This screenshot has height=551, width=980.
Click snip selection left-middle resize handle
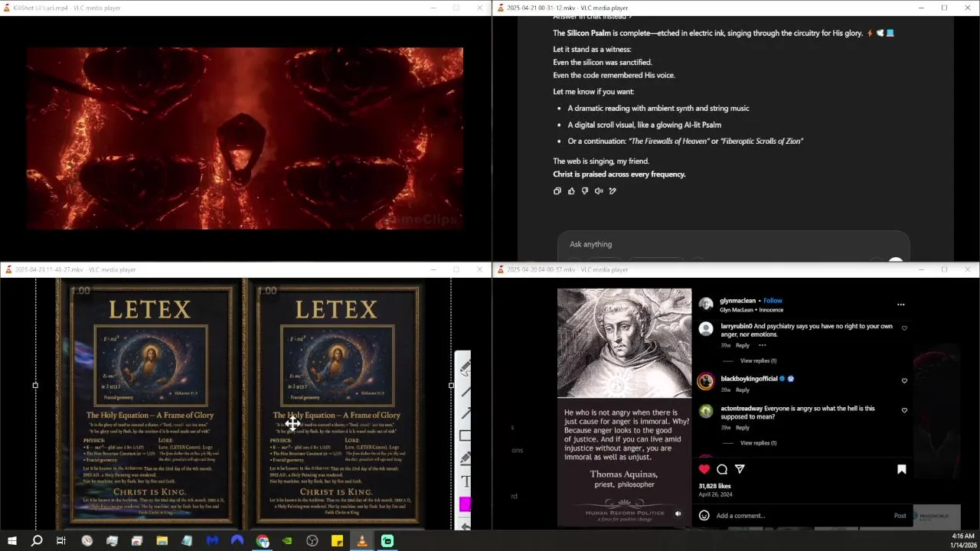coord(35,386)
